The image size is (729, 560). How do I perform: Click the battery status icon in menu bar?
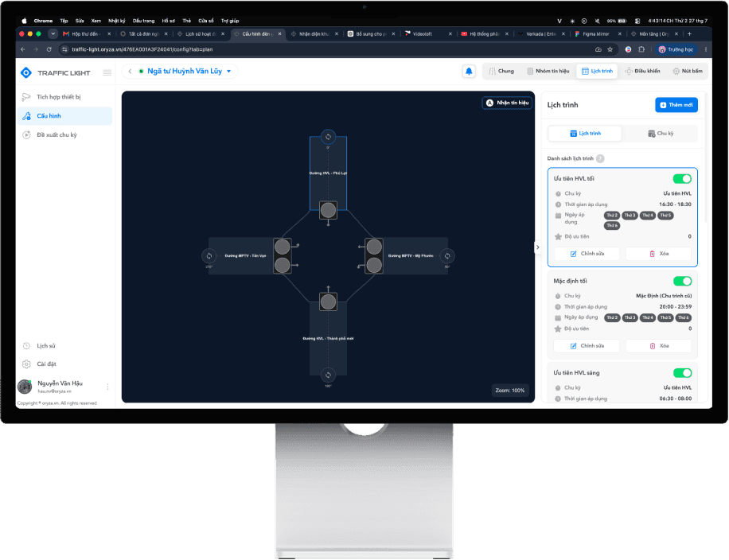click(622, 21)
